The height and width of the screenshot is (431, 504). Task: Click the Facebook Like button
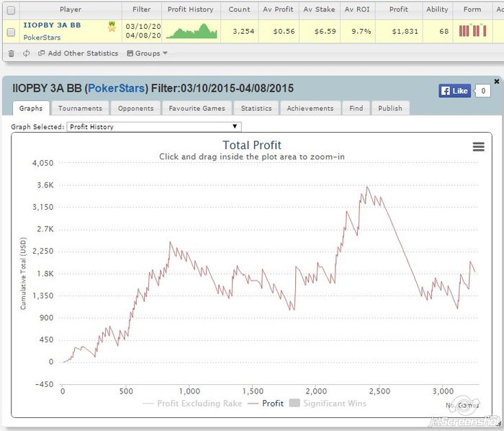tap(454, 91)
